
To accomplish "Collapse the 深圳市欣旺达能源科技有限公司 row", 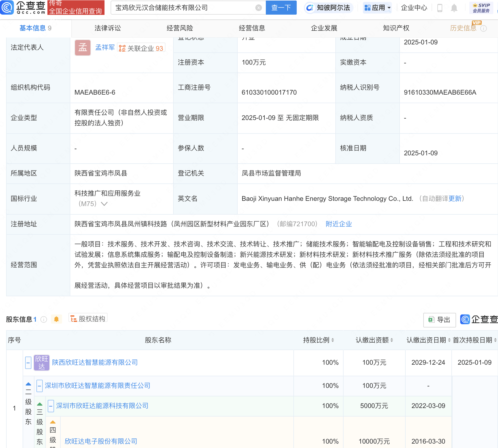I will tap(51, 406).
